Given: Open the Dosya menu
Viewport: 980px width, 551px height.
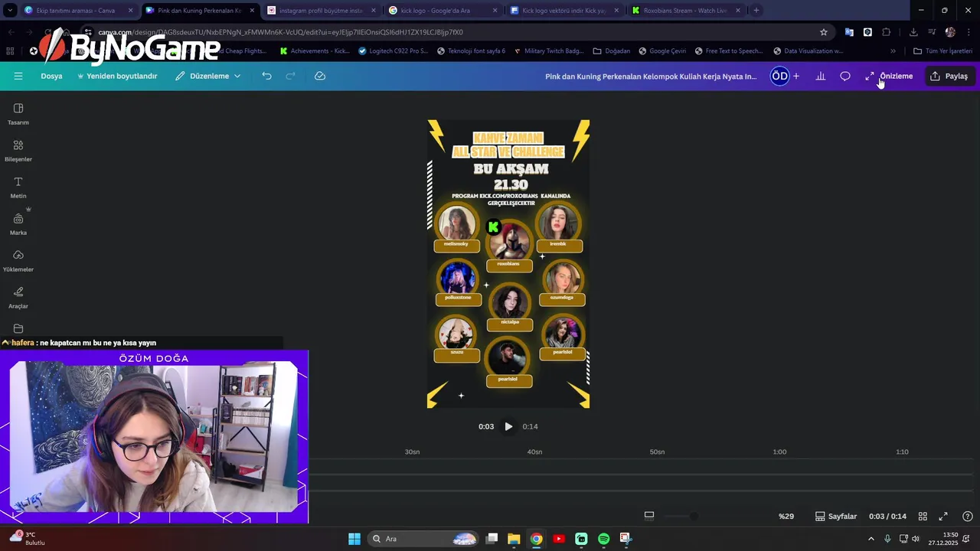Looking at the screenshot, I should pyautogui.click(x=51, y=76).
